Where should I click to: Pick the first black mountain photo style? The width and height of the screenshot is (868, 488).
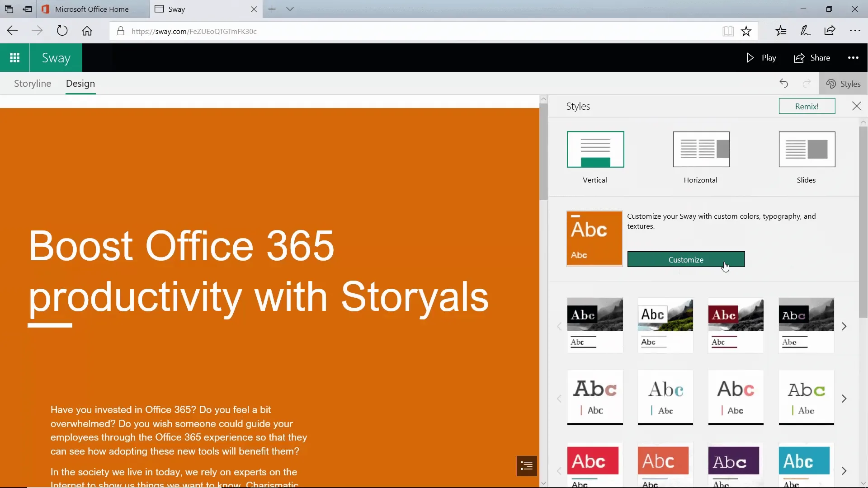tap(595, 325)
